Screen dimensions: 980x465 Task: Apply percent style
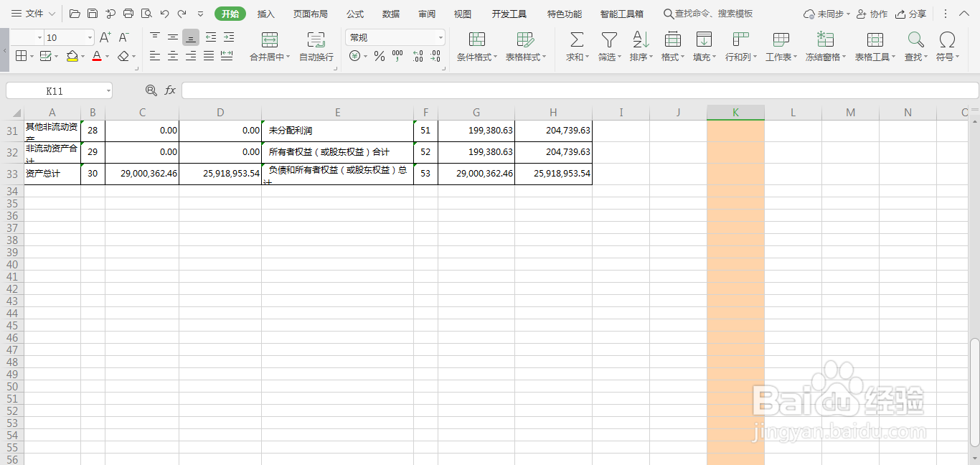[x=380, y=56]
